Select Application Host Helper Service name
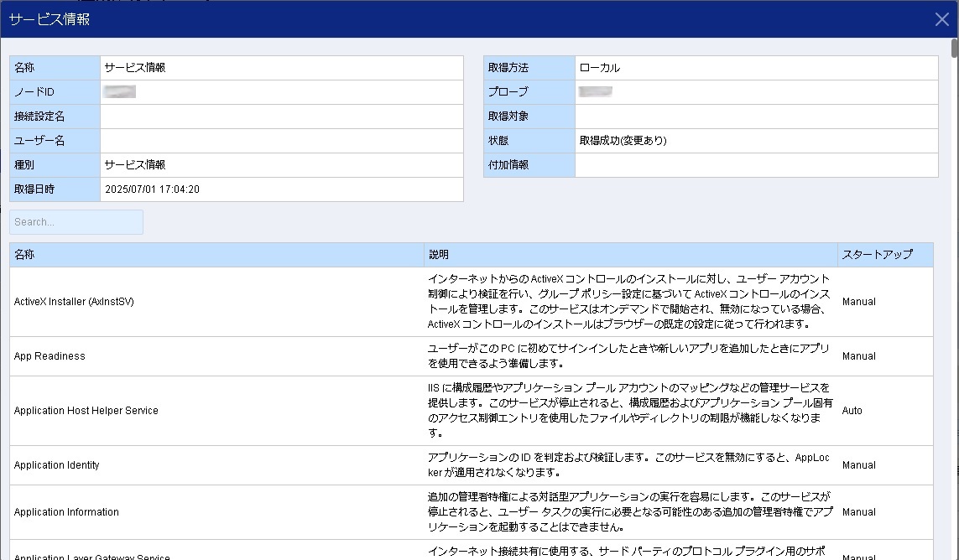 pos(86,410)
